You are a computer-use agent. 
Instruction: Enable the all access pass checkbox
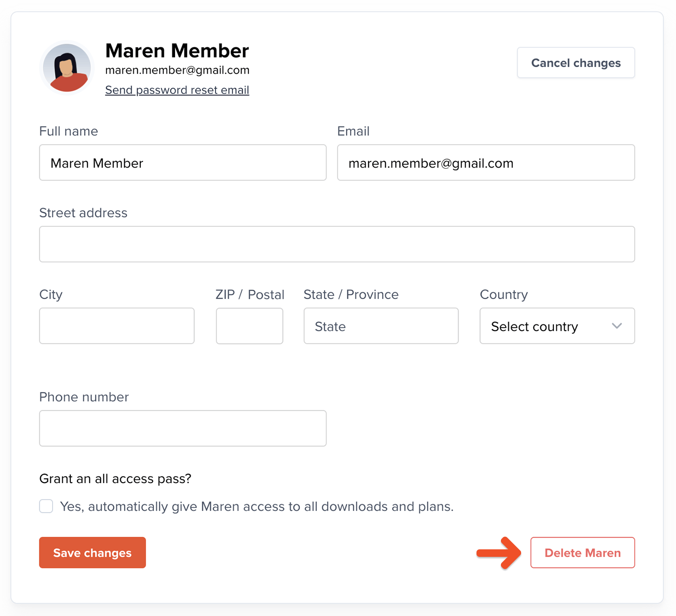(x=46, y=507)
